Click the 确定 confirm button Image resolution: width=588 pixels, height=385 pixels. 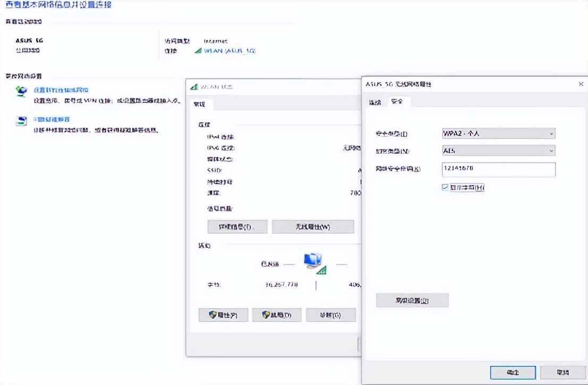(512, 373)
